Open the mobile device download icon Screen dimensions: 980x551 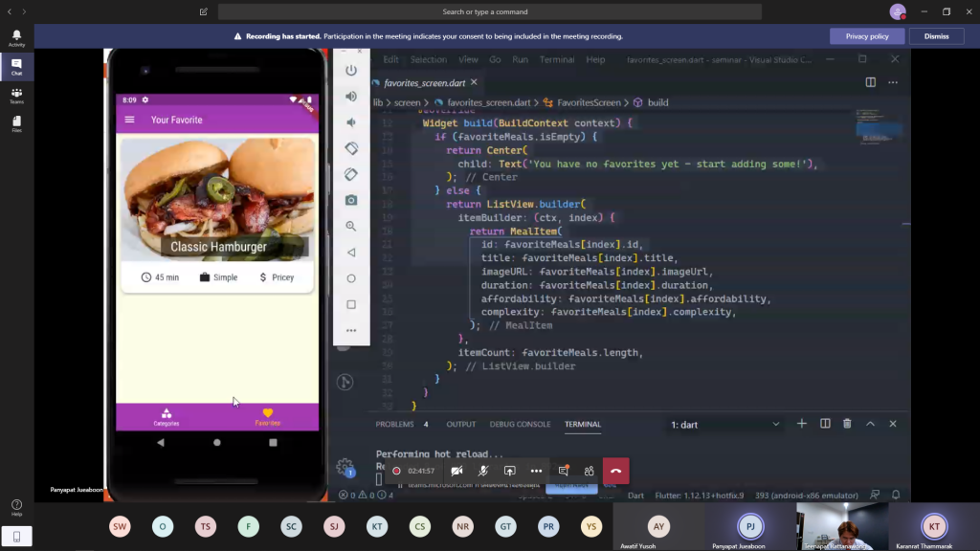(x=16, y=537)
